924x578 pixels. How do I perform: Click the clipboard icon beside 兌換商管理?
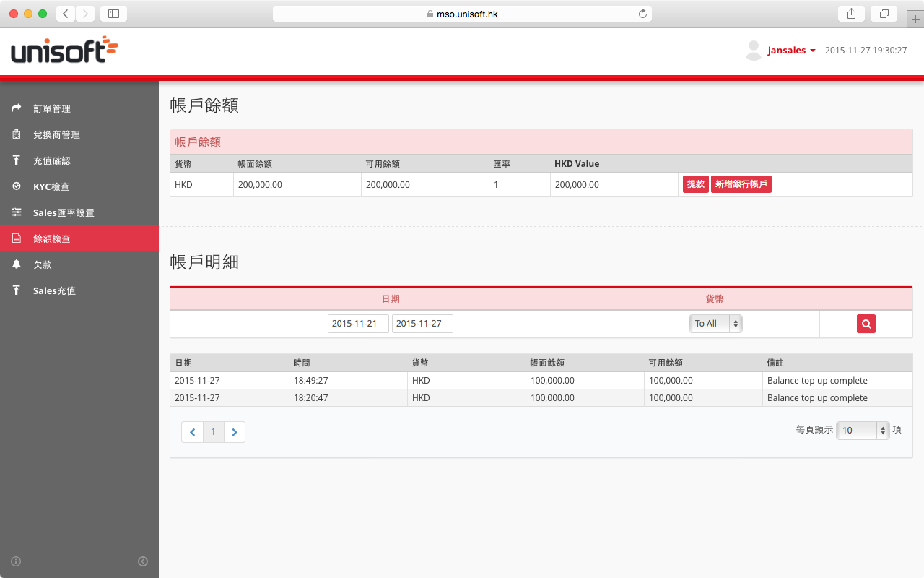[x=17, y=134]
